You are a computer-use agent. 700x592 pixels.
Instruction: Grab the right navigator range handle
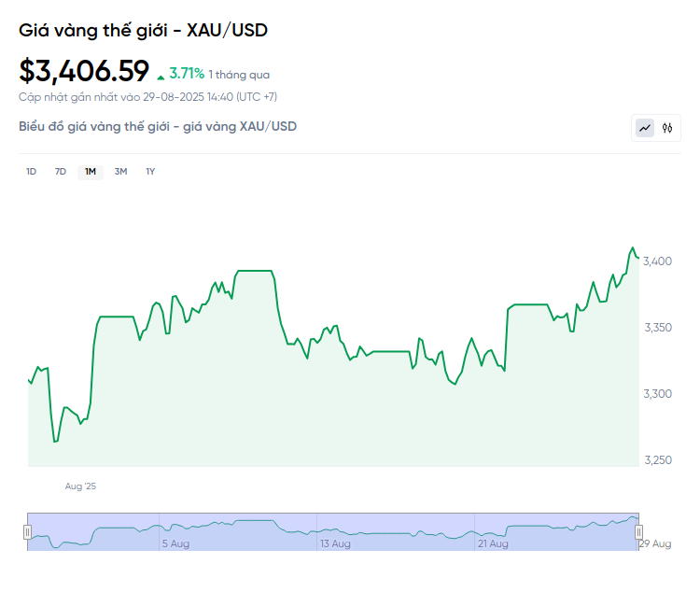639,531
